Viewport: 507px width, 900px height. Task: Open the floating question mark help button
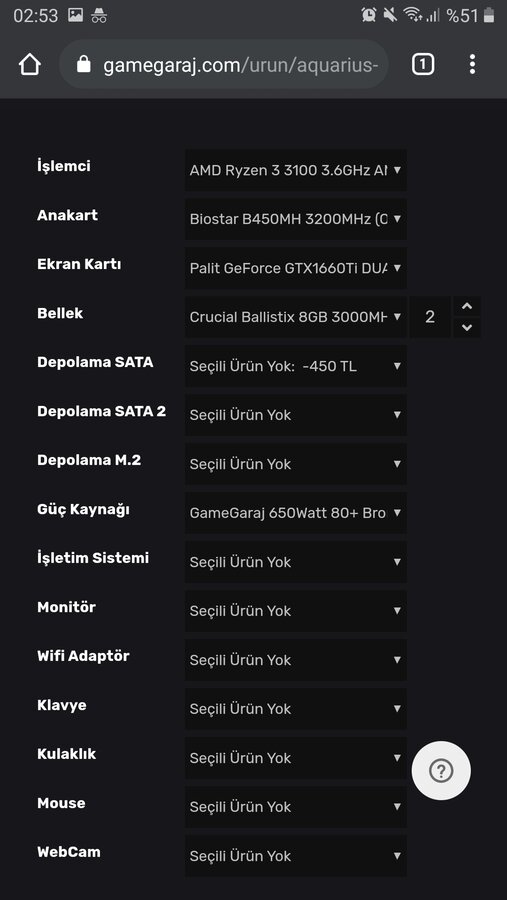[x=441, y=770]
